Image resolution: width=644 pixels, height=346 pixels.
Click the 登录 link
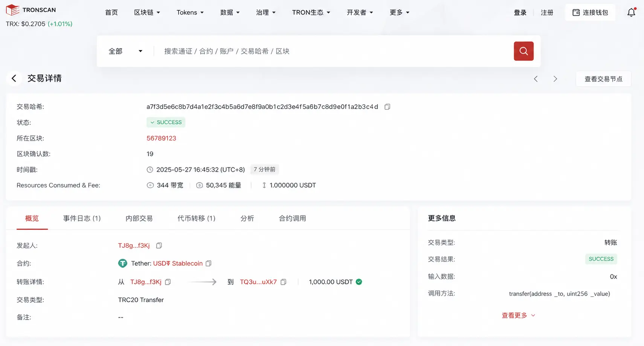520,12
